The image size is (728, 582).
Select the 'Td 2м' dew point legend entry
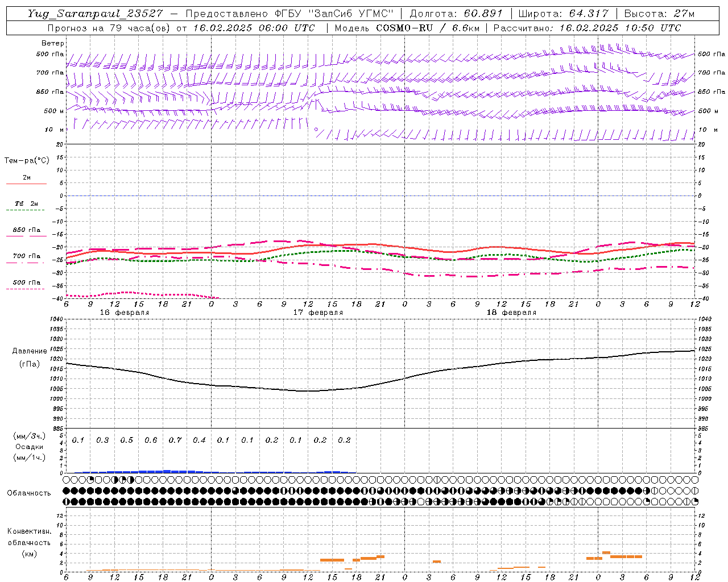tap(26, 203)
